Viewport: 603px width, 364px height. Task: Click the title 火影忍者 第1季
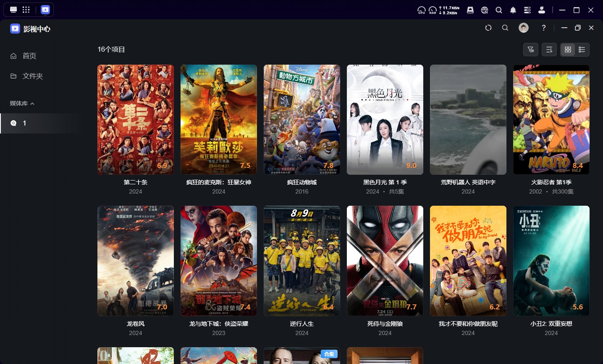(x=551, y=182)
